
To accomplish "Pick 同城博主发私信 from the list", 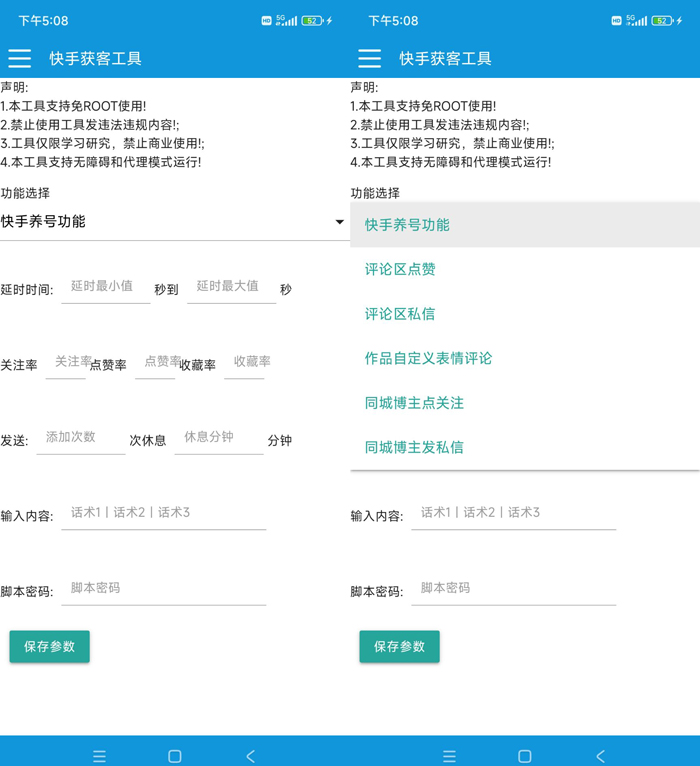I will [x=414, y=447].
